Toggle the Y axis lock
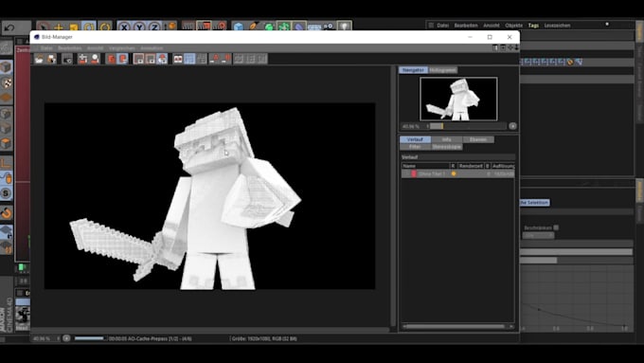This screenshot has height=363, width=644. (139, 27)
